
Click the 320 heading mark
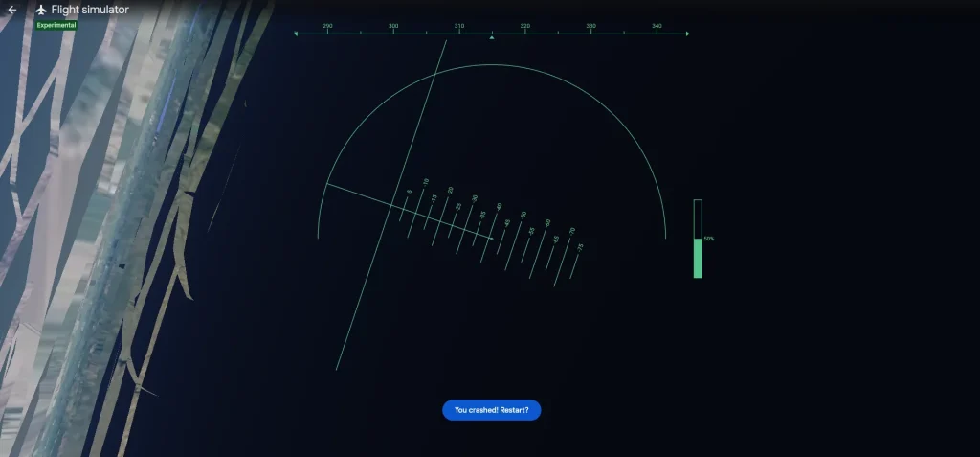point(525,26)
